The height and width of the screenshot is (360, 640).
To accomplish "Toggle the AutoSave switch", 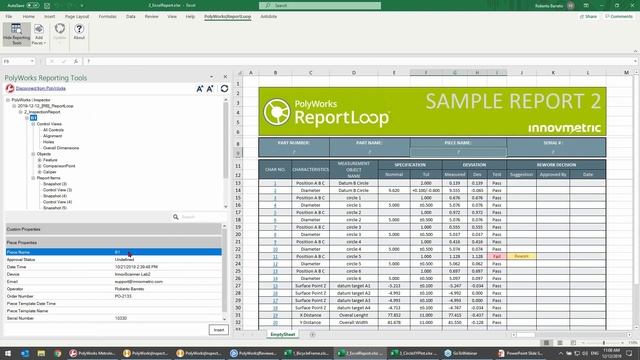I will (x=33, y=6).
